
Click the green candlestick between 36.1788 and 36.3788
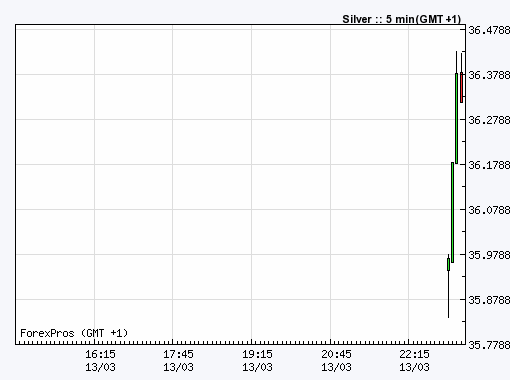point(456,118)
